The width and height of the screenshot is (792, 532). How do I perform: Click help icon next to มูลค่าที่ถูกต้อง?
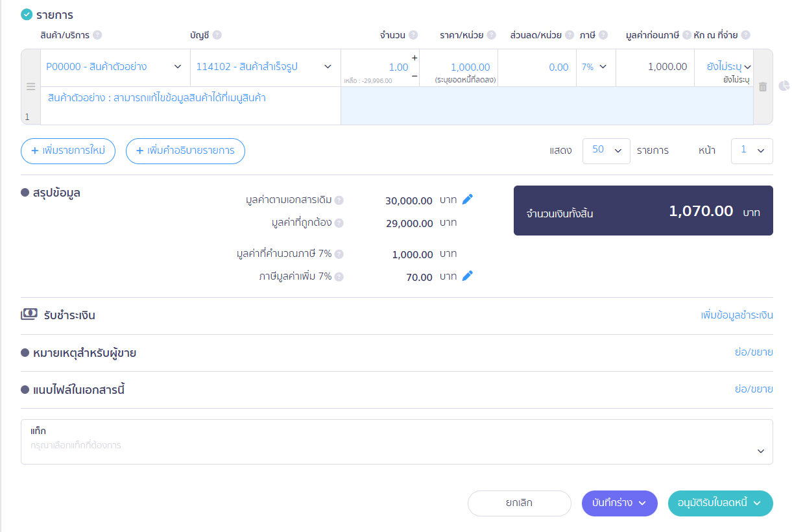pos(339,223)
